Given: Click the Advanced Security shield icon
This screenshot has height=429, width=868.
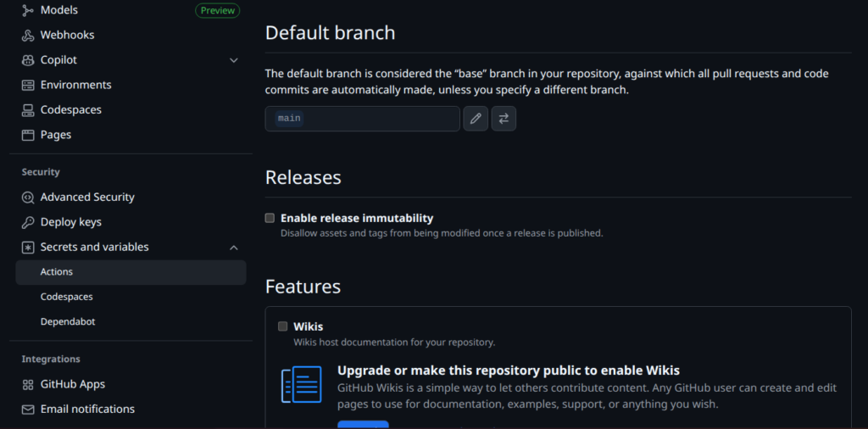Looking at the screenshot, I should point(28,198).
